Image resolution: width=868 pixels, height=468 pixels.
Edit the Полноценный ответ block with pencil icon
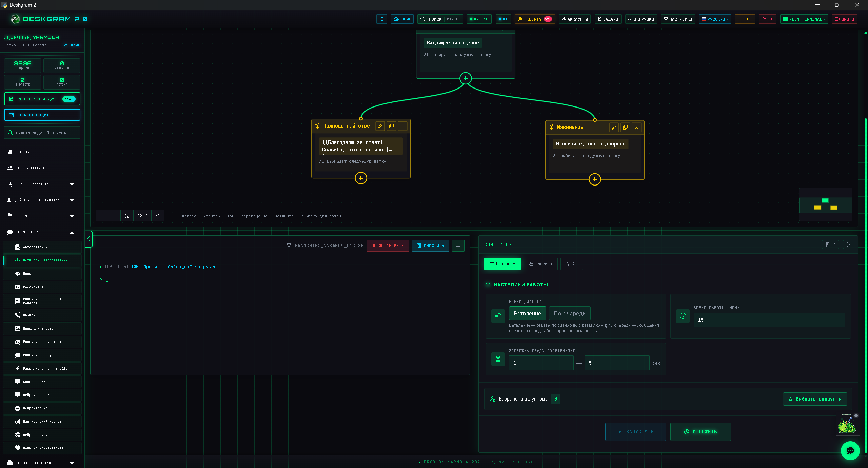pos(380,126)
